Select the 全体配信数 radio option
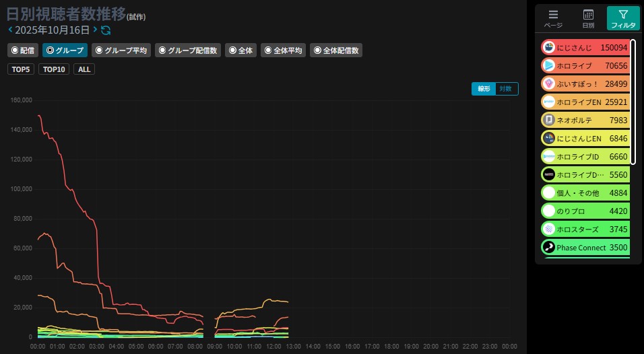The height and width of the screenshot is (354, 644). pos(336,50)
